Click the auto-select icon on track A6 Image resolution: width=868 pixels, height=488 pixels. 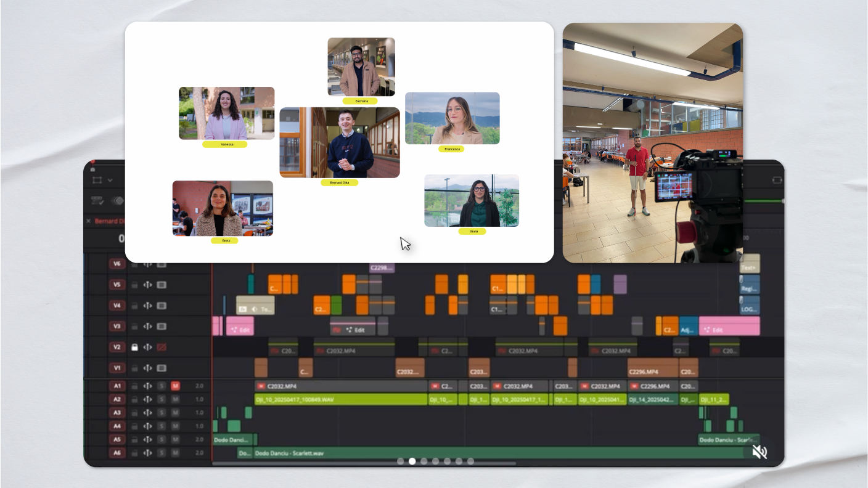pos(148,453)
